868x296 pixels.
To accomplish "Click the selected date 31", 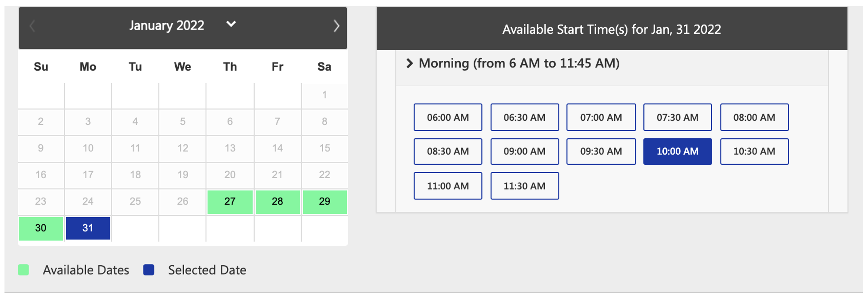I will 88,228.
